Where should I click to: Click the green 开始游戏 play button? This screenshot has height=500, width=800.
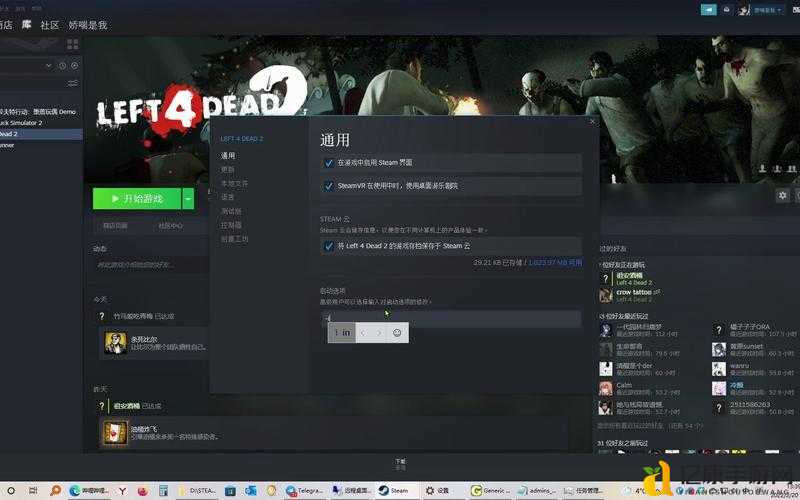tap(137, 198)
